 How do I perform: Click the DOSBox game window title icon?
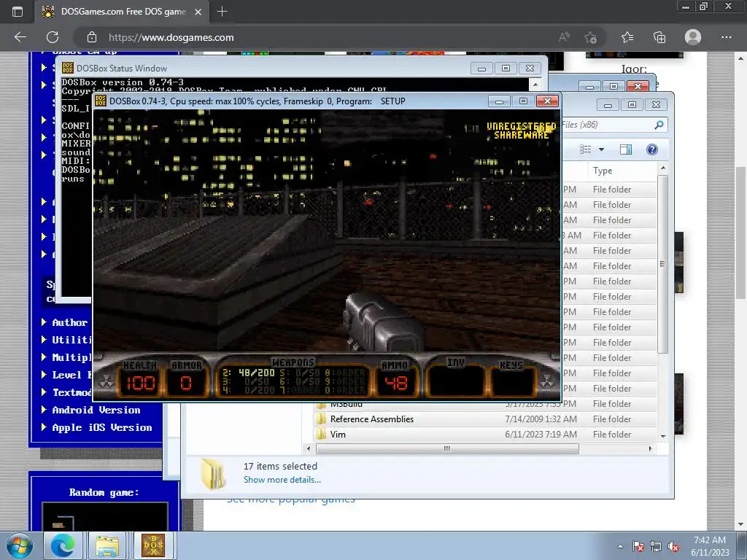(x=101, y=101)
